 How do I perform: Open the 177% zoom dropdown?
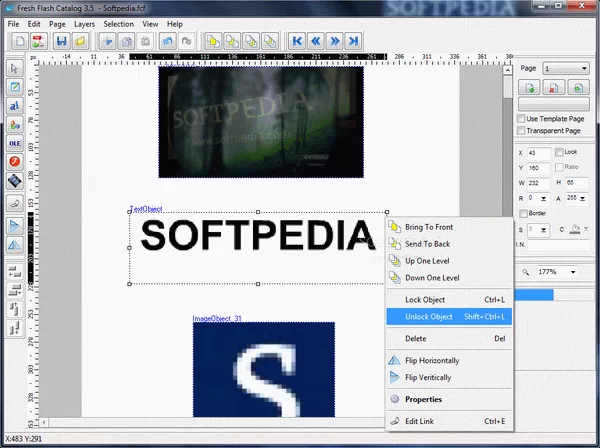click(x=573, y=272)
